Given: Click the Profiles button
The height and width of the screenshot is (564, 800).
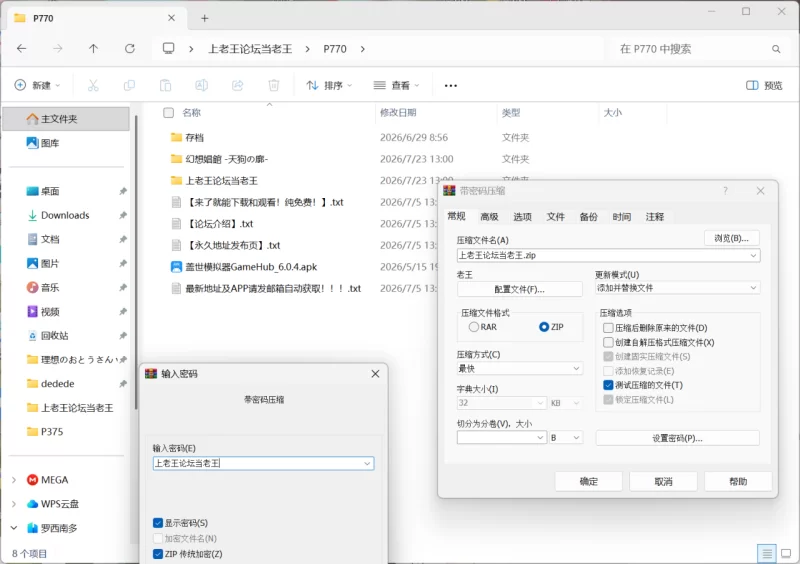Looking at the screenshot, I should pos(519,289).
